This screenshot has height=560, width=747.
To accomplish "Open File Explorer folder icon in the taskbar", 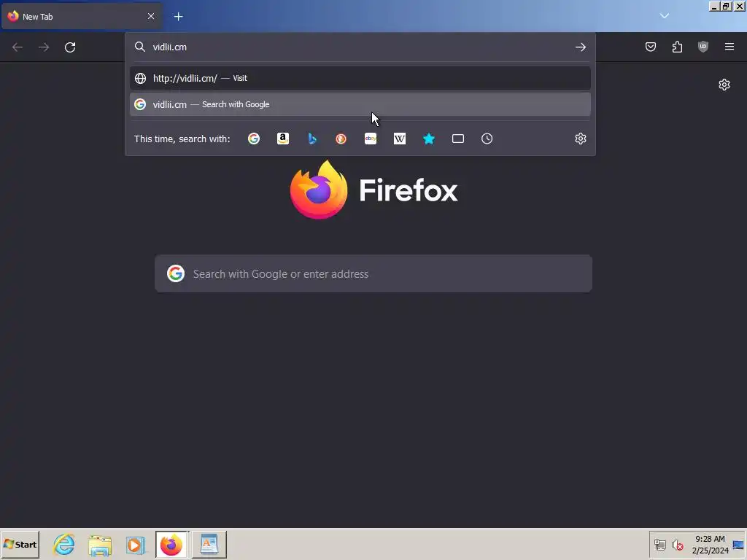I will 100,544.
